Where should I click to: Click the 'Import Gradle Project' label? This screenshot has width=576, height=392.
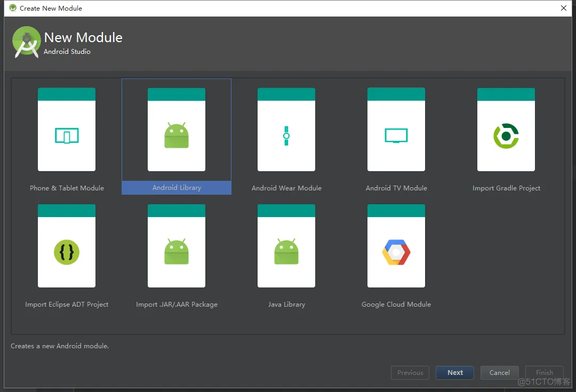(506, 188)
